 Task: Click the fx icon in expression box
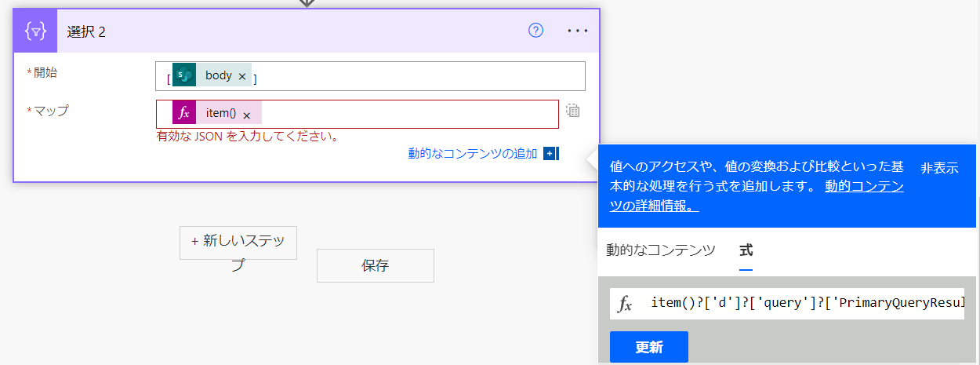tap(626, 305)
